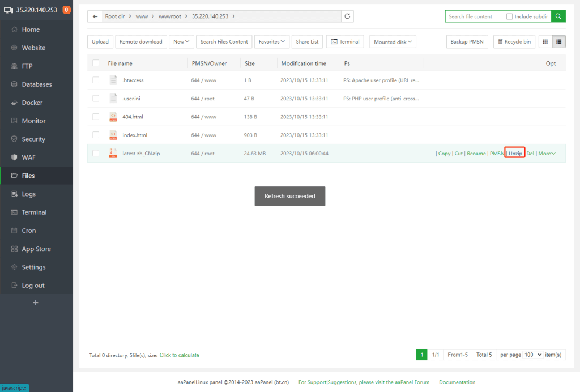Unzip the latest-zh_CN.zip file

coord(515,154)
